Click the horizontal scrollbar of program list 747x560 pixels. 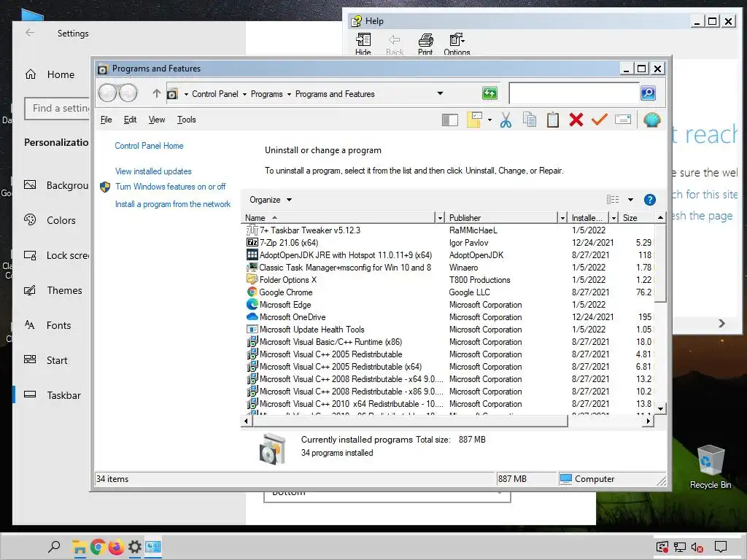pyautogui.click(x=410, y=421)
